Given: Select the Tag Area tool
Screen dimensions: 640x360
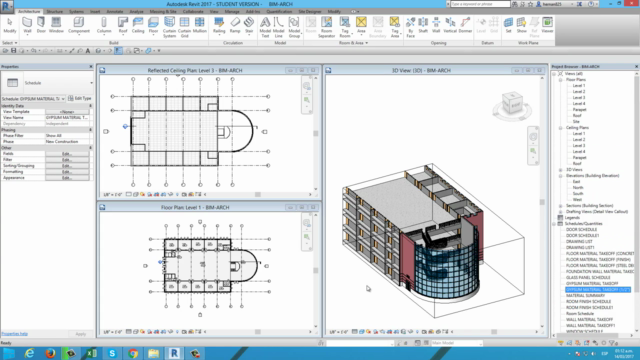Looking at the screenshot, I should pyautogui.click(x=395, y=27).
